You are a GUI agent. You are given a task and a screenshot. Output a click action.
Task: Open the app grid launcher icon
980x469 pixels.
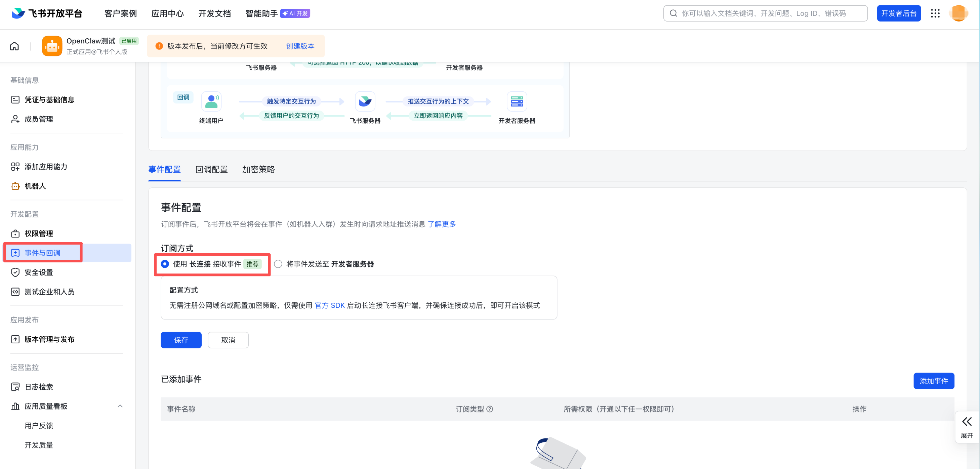pos(935,13)
